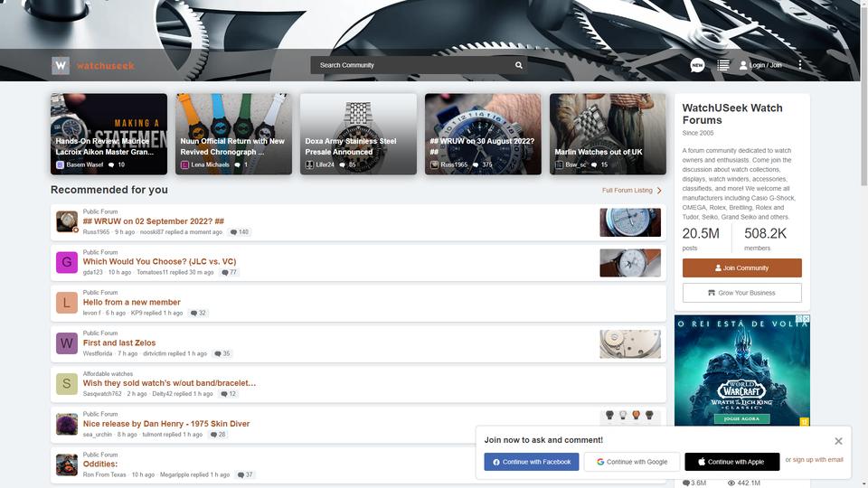The width and height of the screenshot is (868, 488).
Task: Click the S avatar of Sasqwatch762
Action: pyautogui.click(x=66, y=383)
